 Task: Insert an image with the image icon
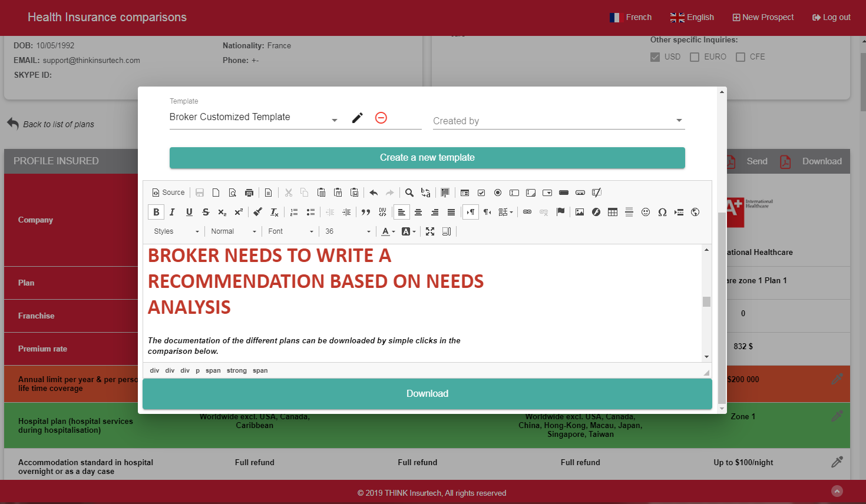coord(580,213)
